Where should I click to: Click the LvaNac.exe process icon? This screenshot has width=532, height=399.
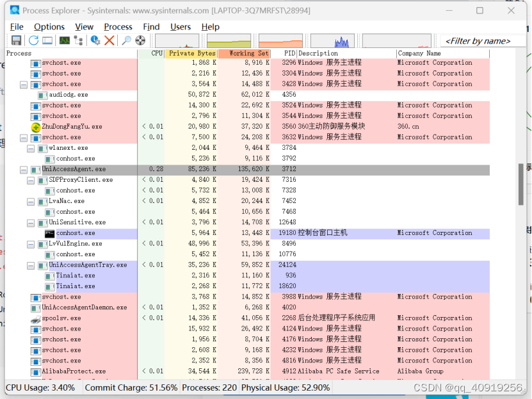[43, 202]
